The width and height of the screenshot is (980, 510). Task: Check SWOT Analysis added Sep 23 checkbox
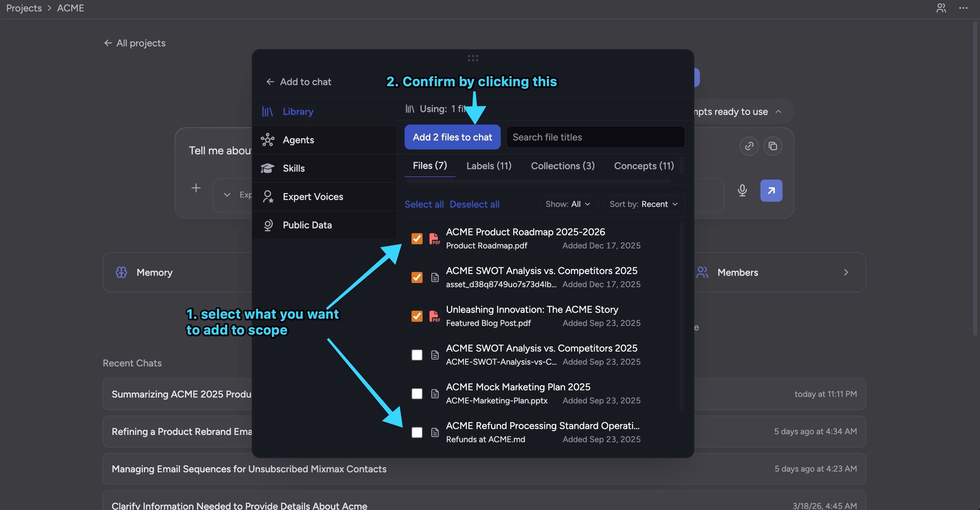[x=417, y=355]
